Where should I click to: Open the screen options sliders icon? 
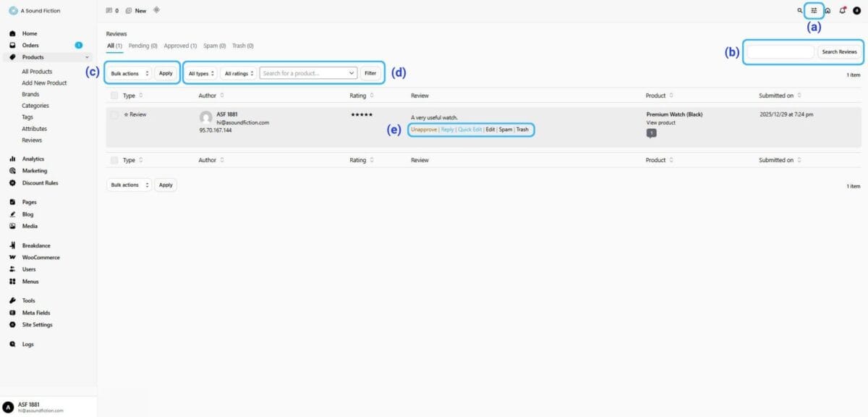[x=814, y=11]
